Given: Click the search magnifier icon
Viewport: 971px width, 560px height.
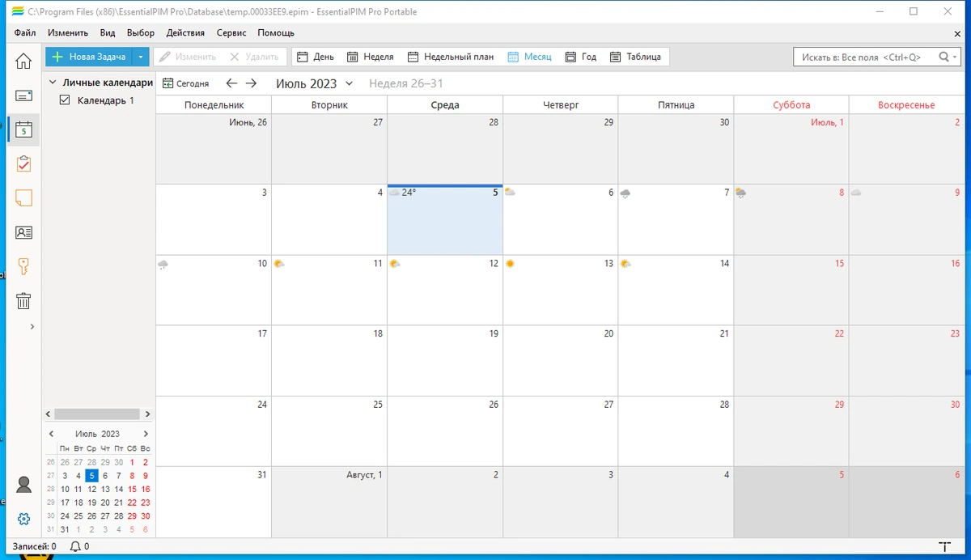Looking at the screenshot, I should (943, 57).
